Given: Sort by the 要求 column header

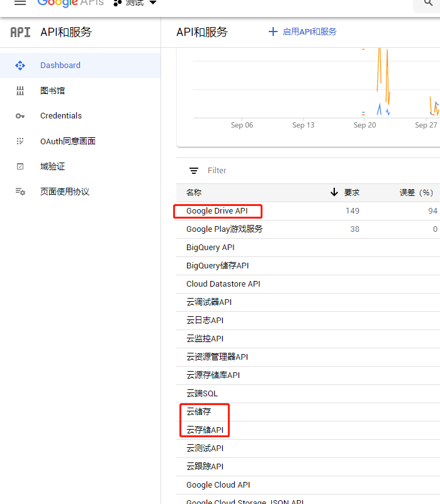Looking at the screenshot, I should [x=352, y=193].
